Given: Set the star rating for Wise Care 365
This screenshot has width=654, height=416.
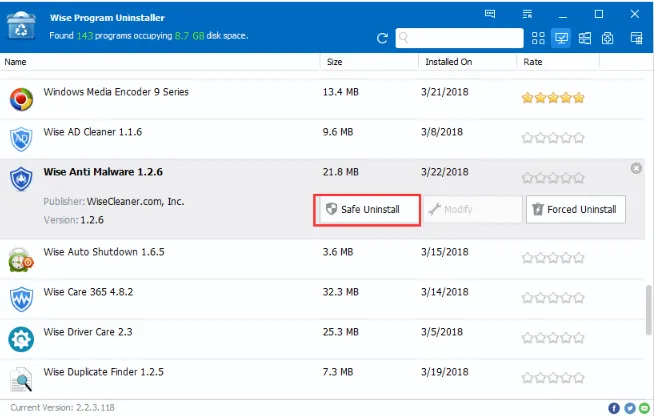Looking at the screenshot, I should (x=553, y=298).
